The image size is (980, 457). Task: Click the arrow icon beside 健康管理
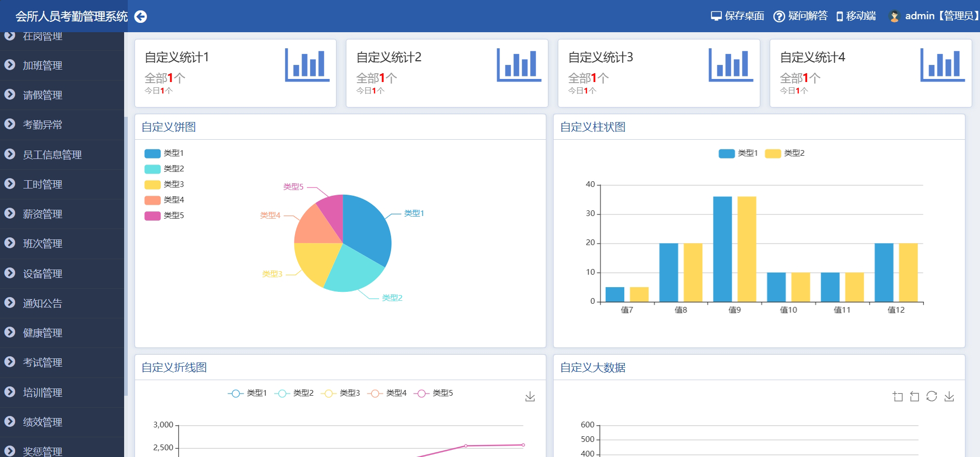tap(9, 332)
